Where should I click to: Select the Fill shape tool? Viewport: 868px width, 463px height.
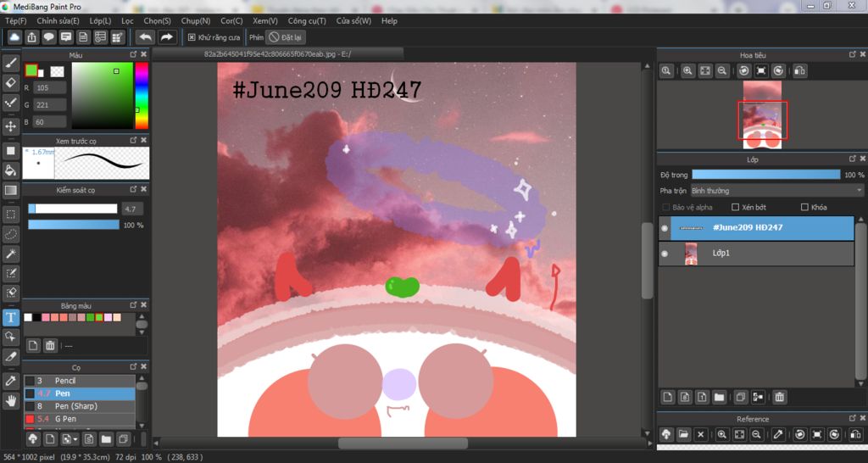[x=10, y=151]
